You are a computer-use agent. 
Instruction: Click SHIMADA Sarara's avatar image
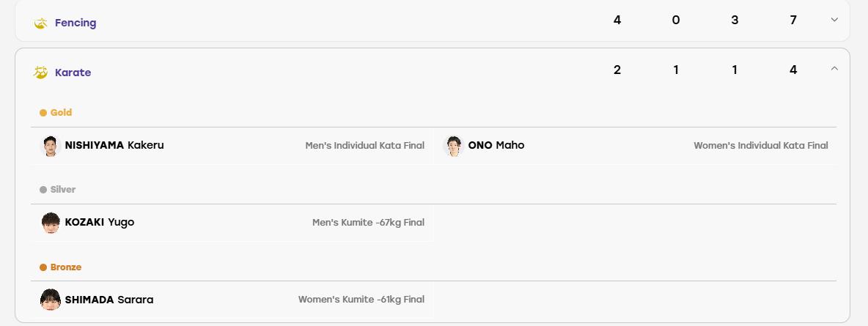pos(51,300)
